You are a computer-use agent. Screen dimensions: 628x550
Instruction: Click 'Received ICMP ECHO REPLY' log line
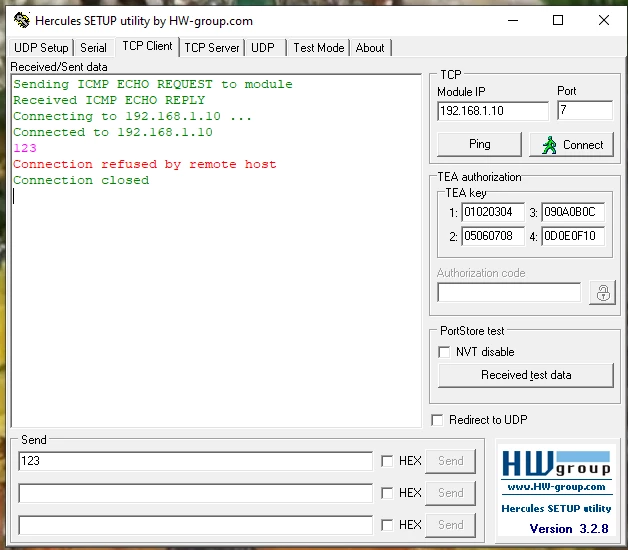click(109, 100)
